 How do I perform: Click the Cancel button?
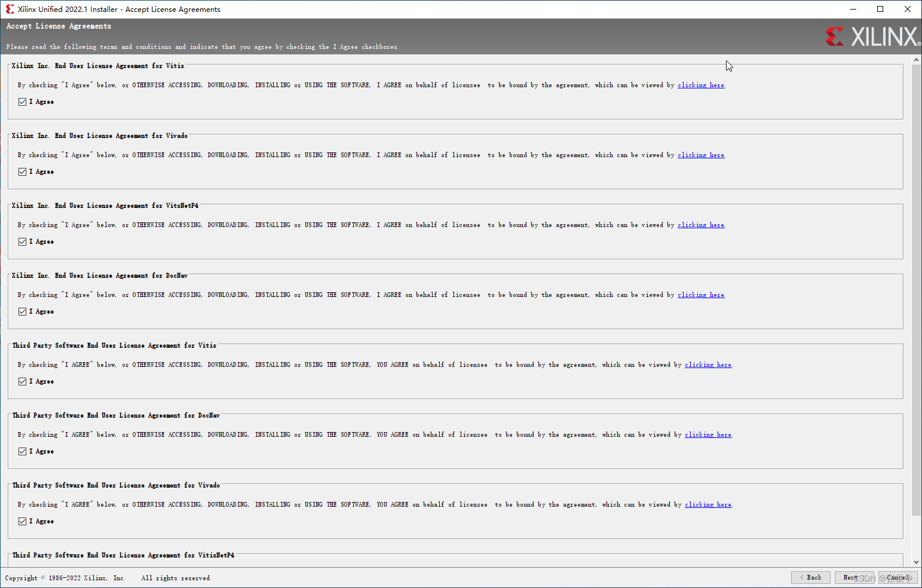(898, 577)
